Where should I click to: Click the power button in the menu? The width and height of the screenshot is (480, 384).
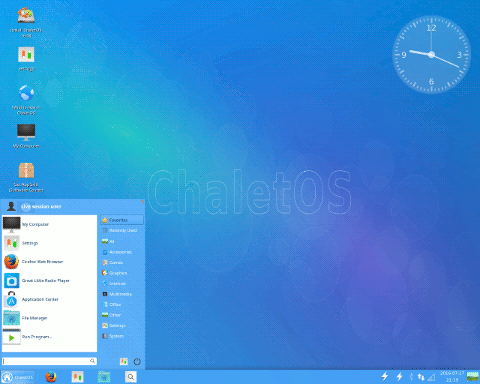point(137,361)
